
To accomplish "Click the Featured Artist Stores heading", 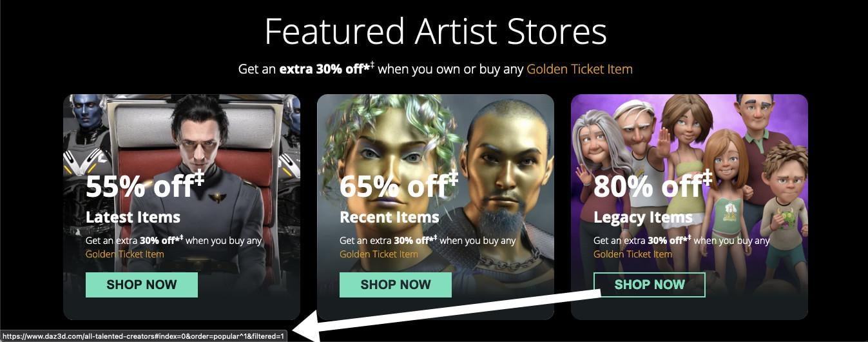I will 436,31.
